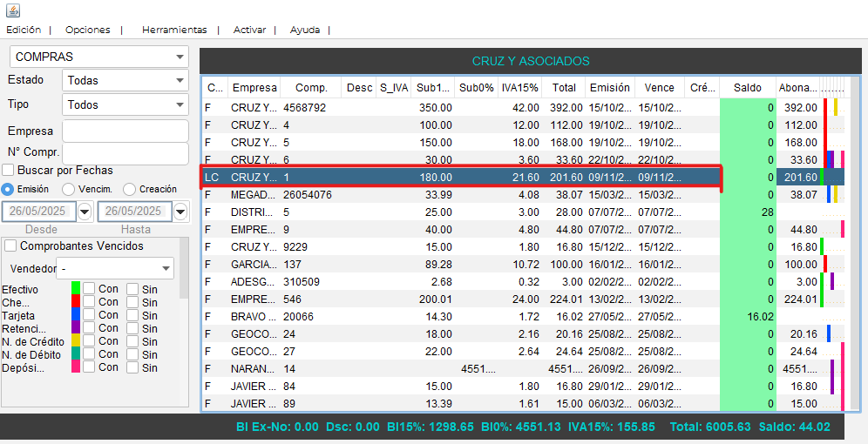Tick the N. de Crédito Sin checkbox
The height and width of the screenshot is (444, 868).
pos(132,341)
